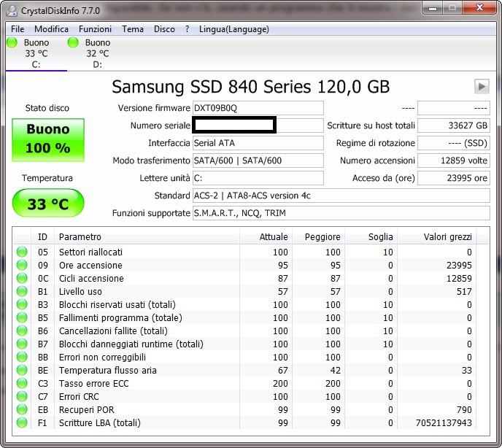The height and width of the screenshot is (448, 502).
Task: Click status icon for Cancellazioni fallite row
Action: tap(22, 331)
